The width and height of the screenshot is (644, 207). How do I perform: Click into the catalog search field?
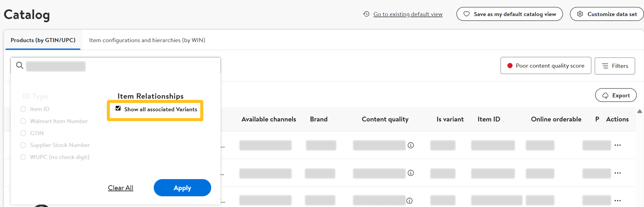120,66
